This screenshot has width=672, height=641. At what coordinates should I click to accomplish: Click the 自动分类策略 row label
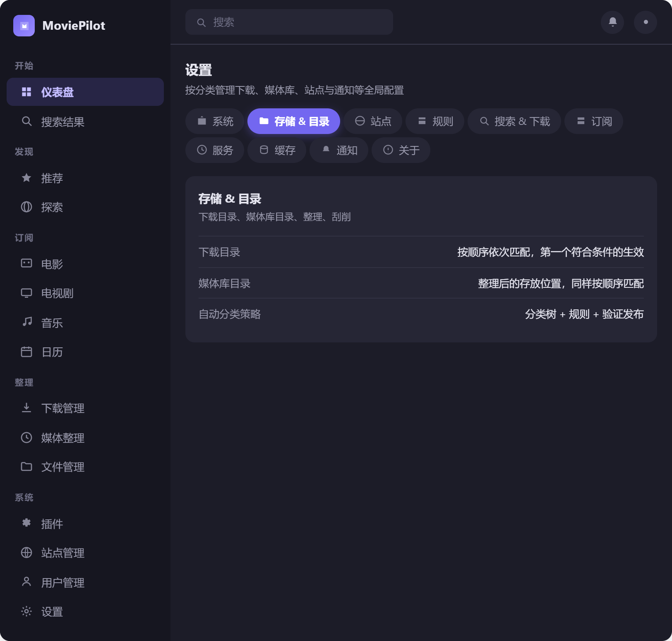tap(230, 314)
